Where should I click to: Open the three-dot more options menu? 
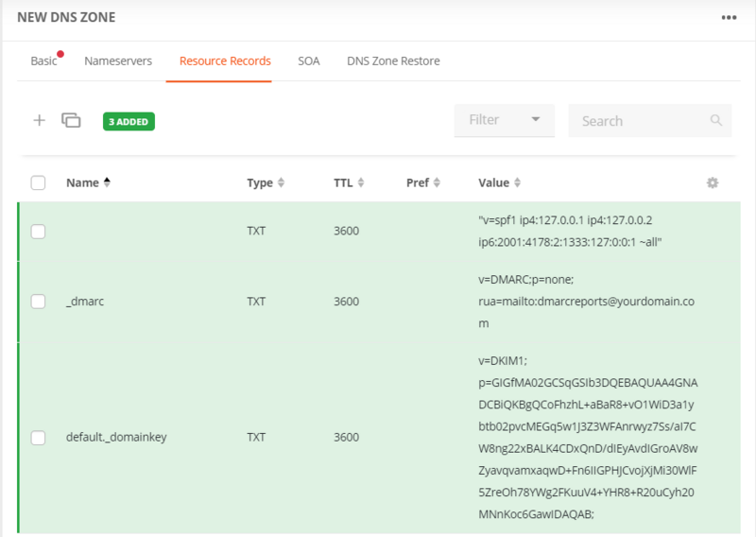729,17
